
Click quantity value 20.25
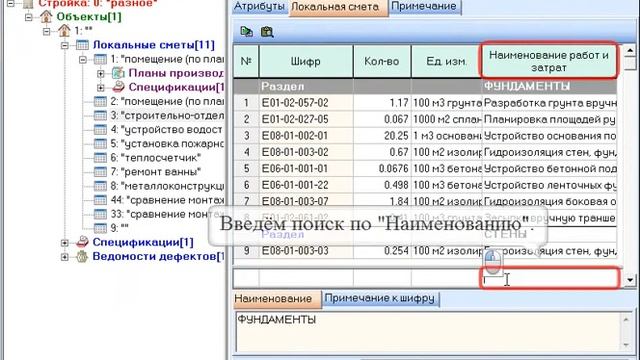pos(382,136)
